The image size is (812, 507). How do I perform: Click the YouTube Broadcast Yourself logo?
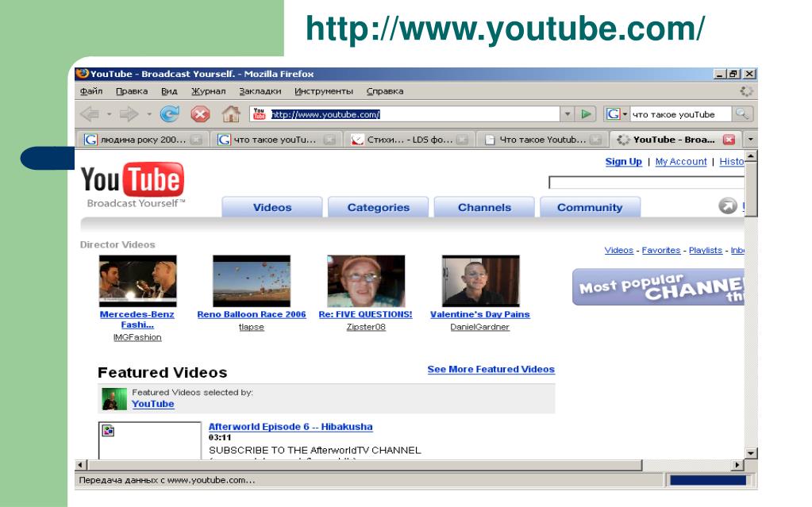click(x=133, y=186)
